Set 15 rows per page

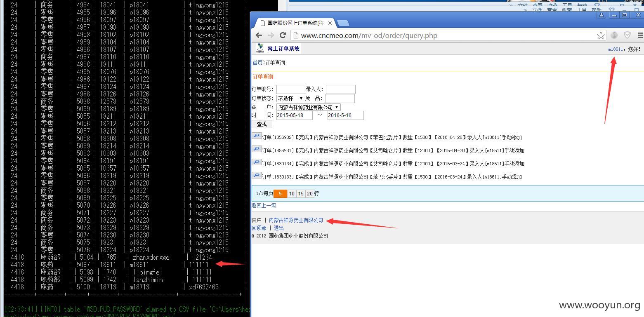[301, 193]
